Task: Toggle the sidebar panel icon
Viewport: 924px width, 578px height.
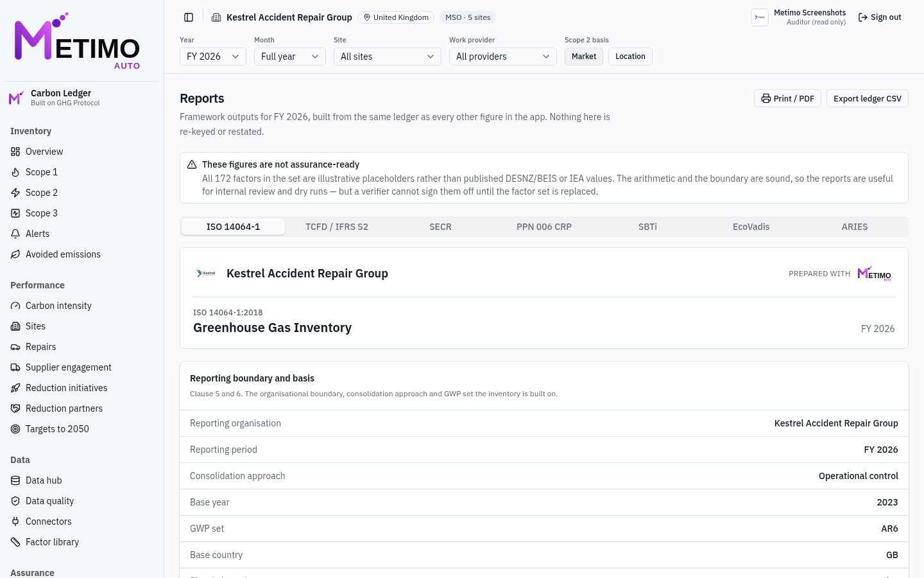Action: pyautogui.click(x=189, y=17)
